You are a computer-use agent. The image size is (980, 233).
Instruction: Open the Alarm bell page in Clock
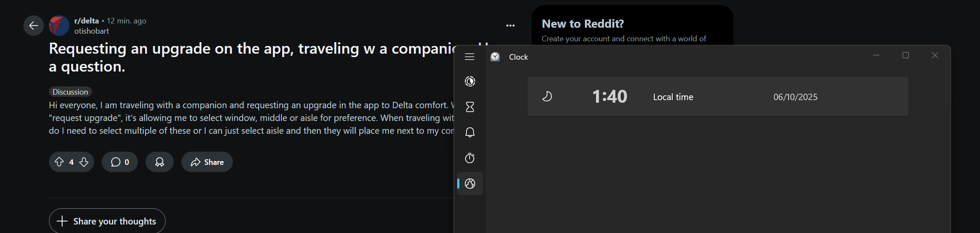click(x=470, y=132)
